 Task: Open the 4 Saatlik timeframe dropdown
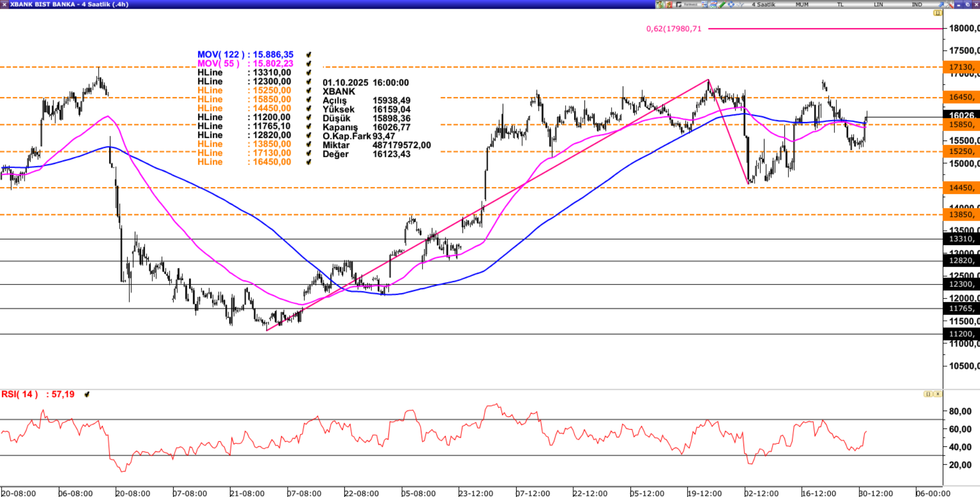point(763,4)
